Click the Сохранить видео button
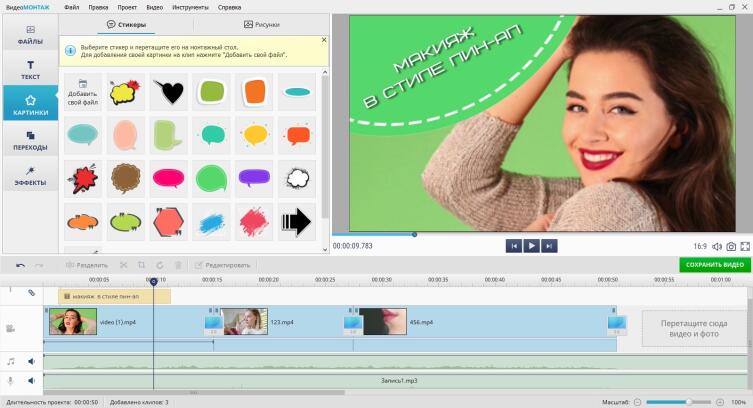Screen dimensions: 753x408 click(714, 265)
